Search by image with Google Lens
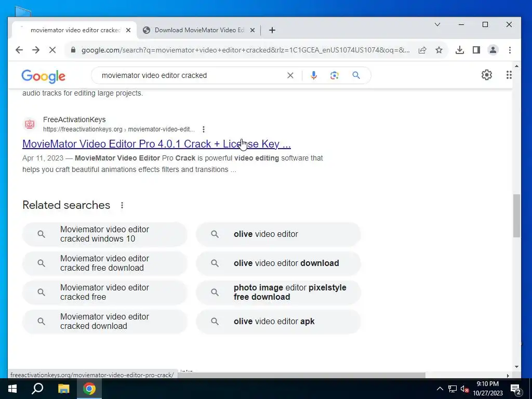532x399 pixels. coord(335,75)
